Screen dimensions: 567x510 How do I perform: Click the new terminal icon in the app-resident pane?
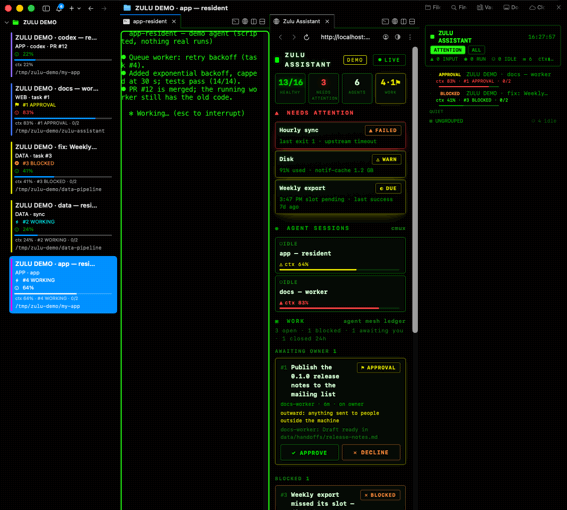coord(235,21)
